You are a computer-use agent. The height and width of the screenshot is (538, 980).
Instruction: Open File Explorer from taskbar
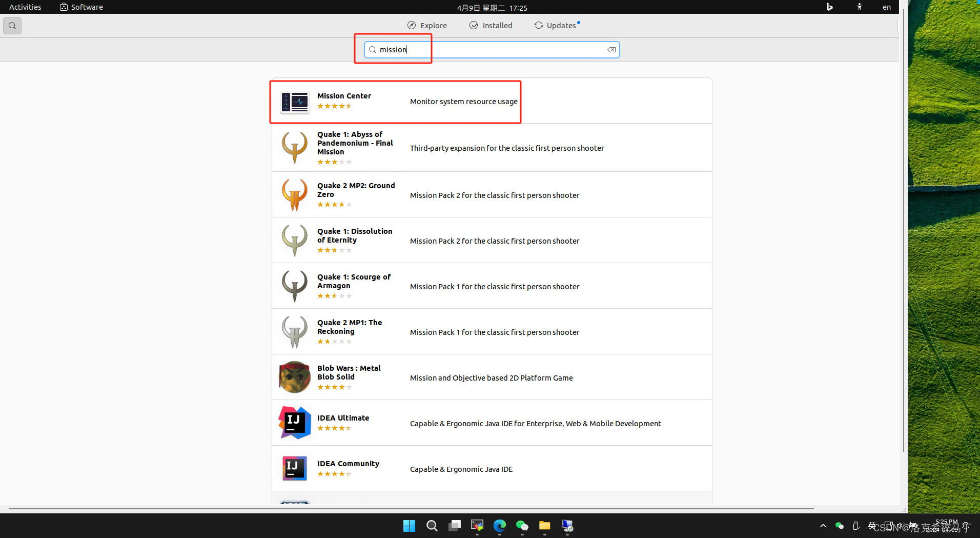click(x=544, y=526)
